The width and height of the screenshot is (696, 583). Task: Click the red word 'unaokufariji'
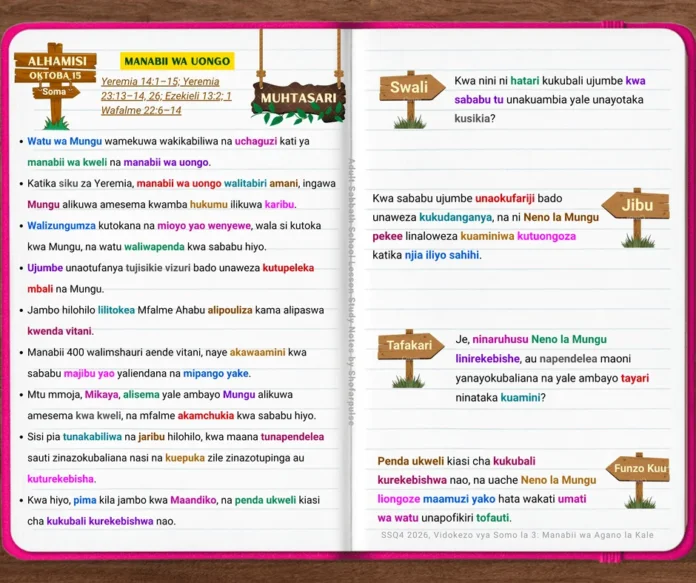tap(505, 198)
